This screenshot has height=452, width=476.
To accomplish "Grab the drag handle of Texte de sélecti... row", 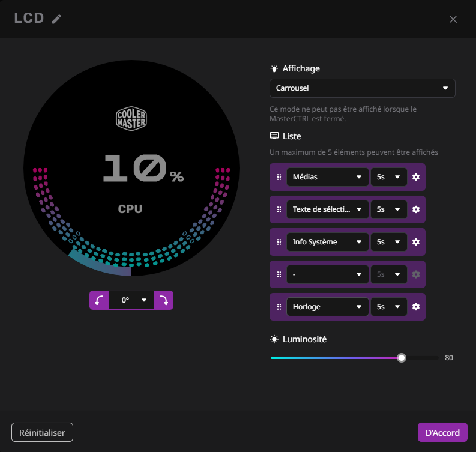I will tap(279, 209).
